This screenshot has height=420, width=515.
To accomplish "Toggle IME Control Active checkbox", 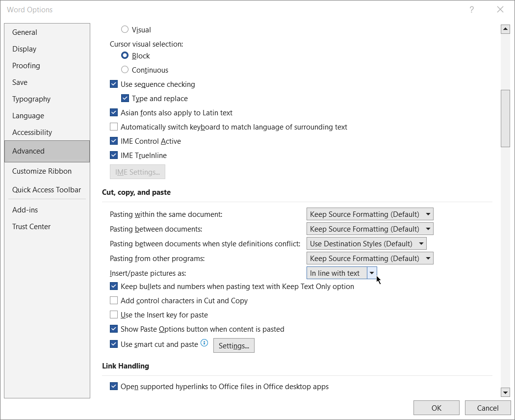I will coord(114,141).
